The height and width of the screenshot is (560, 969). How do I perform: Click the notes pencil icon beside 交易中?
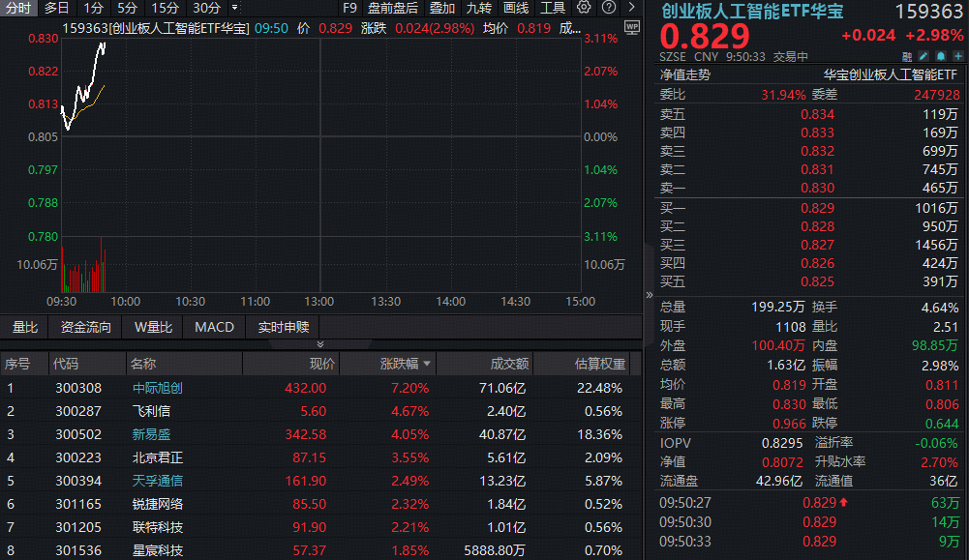click(921, 57)
